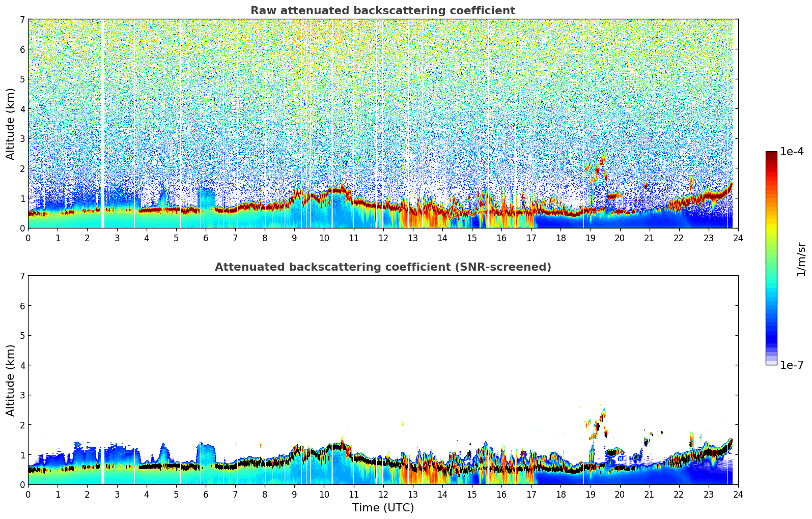Select hour 12 tick on the top plot's time axis
Viewport: 812px width, 519px height.
[383, 238]
